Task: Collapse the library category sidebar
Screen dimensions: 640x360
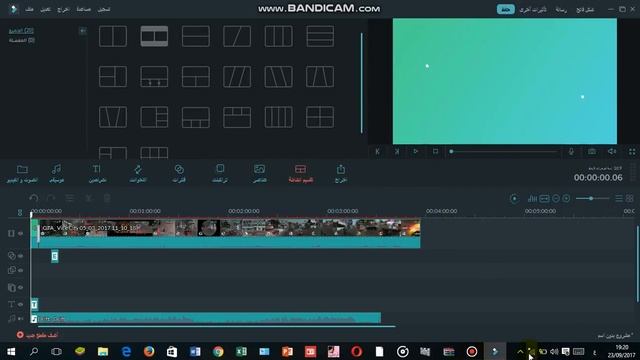Action: tap(82, 31)
